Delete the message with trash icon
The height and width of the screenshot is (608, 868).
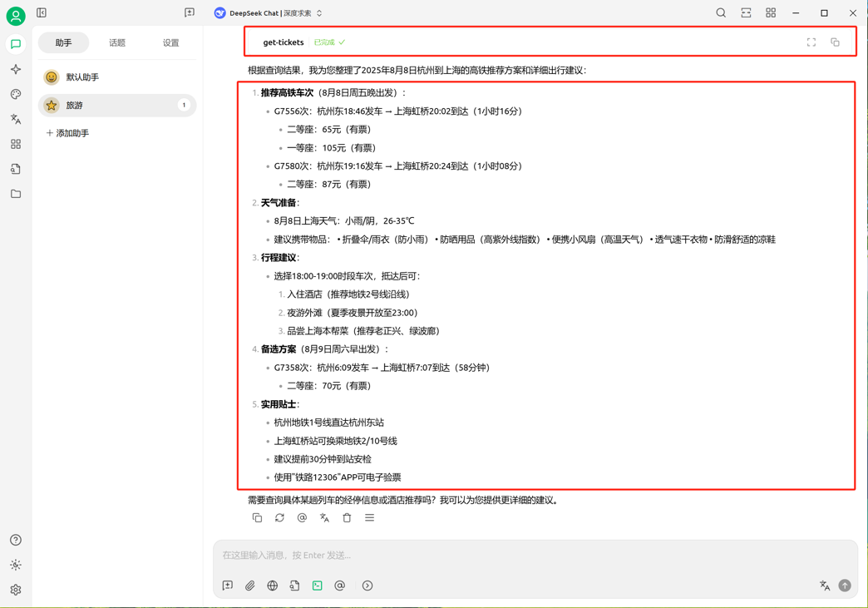347,517
